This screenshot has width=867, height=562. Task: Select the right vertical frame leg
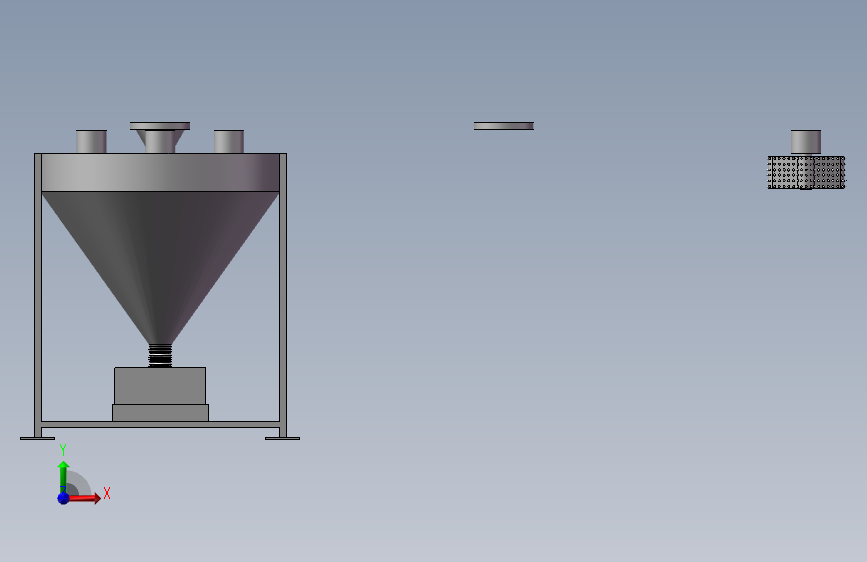(x=283, y=295)
